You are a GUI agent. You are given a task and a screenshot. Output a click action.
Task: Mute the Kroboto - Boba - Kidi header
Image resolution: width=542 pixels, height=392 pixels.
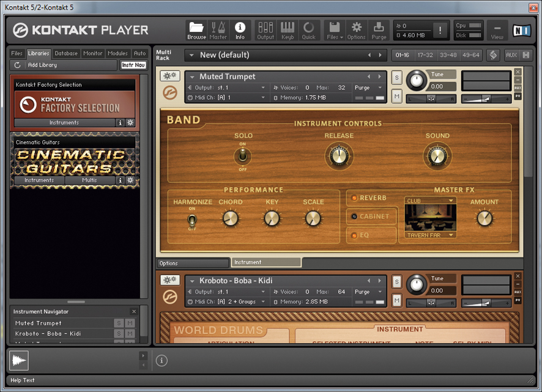[396, 301]
